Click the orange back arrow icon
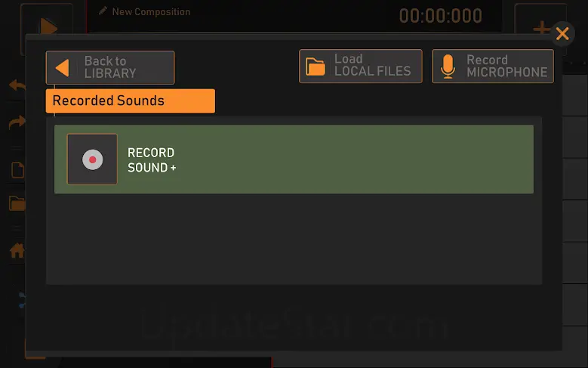The width and height of the screenshot is (588, 368). click(x=62, y=67)
